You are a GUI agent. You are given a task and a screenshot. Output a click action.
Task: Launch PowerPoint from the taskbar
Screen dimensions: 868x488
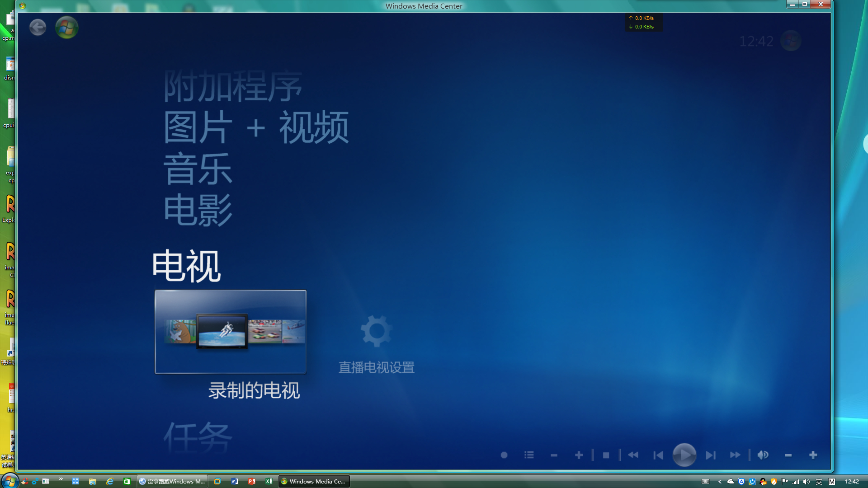click(x=252, y=482)
